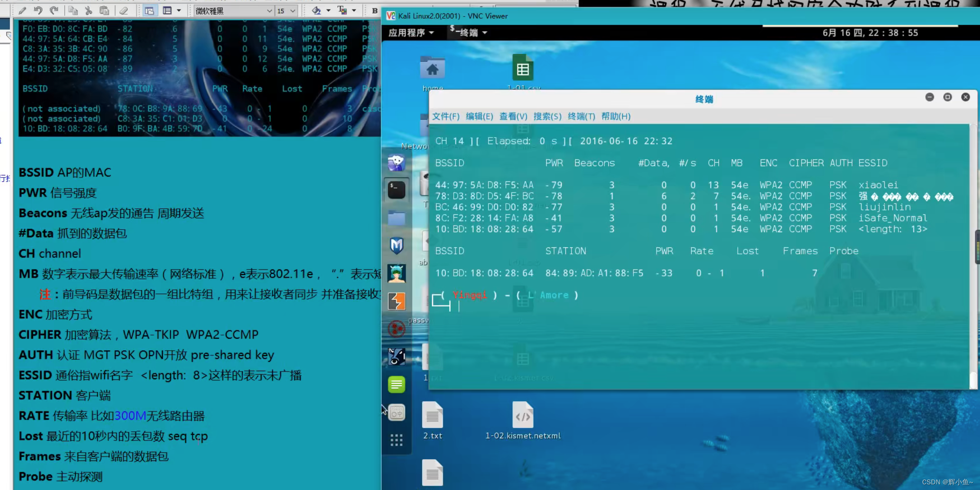This screenshot has height=490, width=980.
Task: Select the iSafe_Normal ESSID row text
Action: click(x=892, y=218)
